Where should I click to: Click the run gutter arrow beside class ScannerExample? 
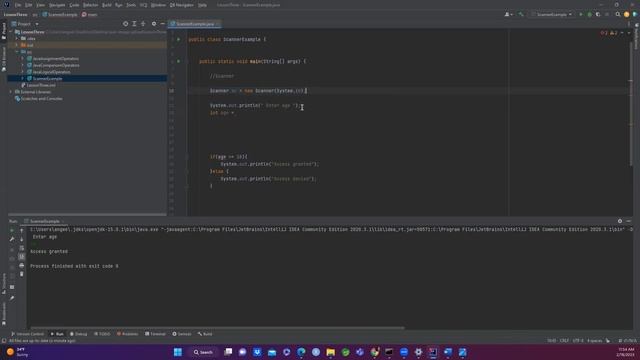(x=178, y=40)
